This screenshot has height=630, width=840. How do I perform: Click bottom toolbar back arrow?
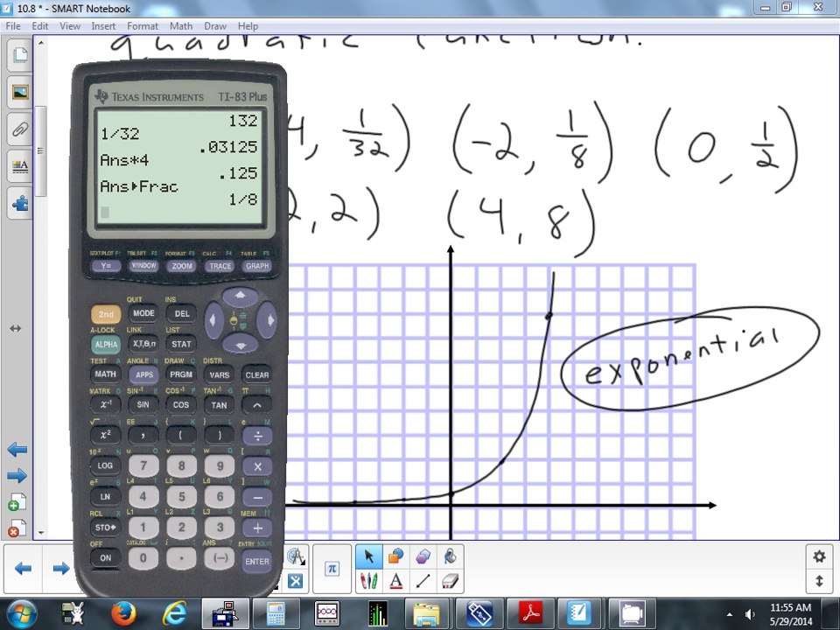point(23,569)
